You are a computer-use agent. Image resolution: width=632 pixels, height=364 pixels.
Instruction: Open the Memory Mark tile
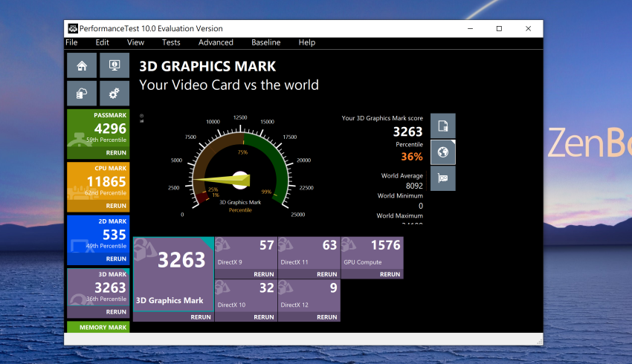pyautogui.click(x=98, y=327)
